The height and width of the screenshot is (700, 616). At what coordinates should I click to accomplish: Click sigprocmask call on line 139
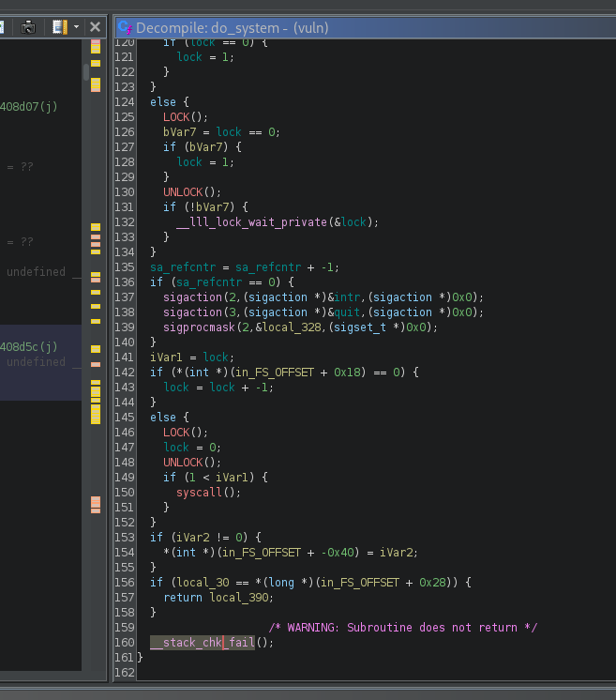pyautogui.click(x=200, y=327)
